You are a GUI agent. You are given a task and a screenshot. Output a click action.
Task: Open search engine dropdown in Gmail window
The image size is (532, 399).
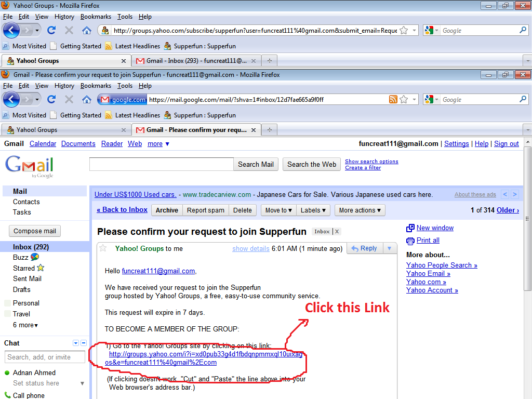coord(436,99)
